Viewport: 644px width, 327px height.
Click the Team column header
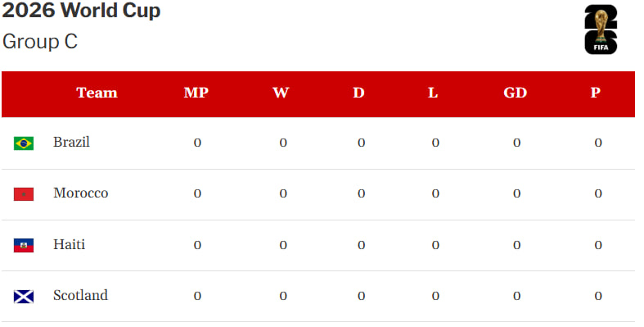pos(97,93)
